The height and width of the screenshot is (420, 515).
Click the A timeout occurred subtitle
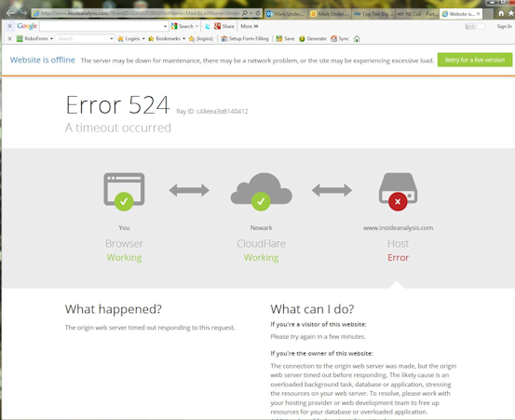tap(118, 128)
